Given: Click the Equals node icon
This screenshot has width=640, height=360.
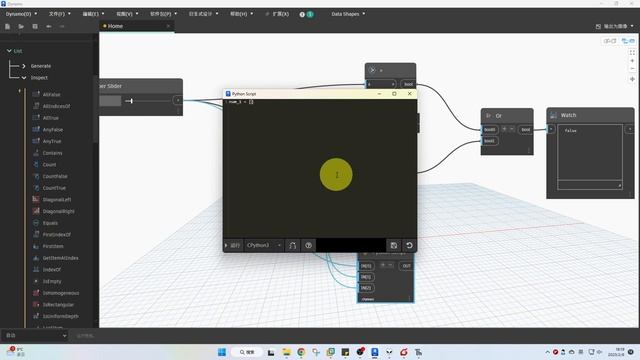Looking at the screenshot, I should click(36, 223).
